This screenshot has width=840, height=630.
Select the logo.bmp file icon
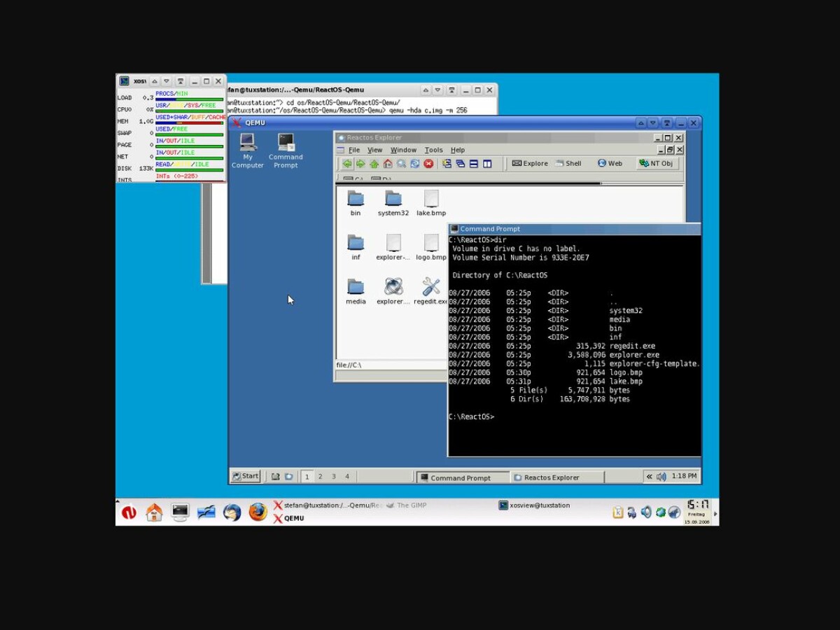tap(431, 243)
